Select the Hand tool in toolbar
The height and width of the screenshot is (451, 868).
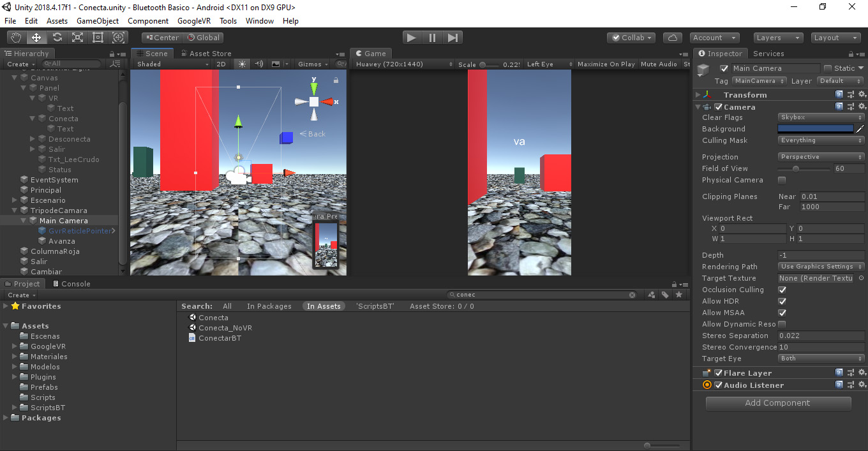16,38
